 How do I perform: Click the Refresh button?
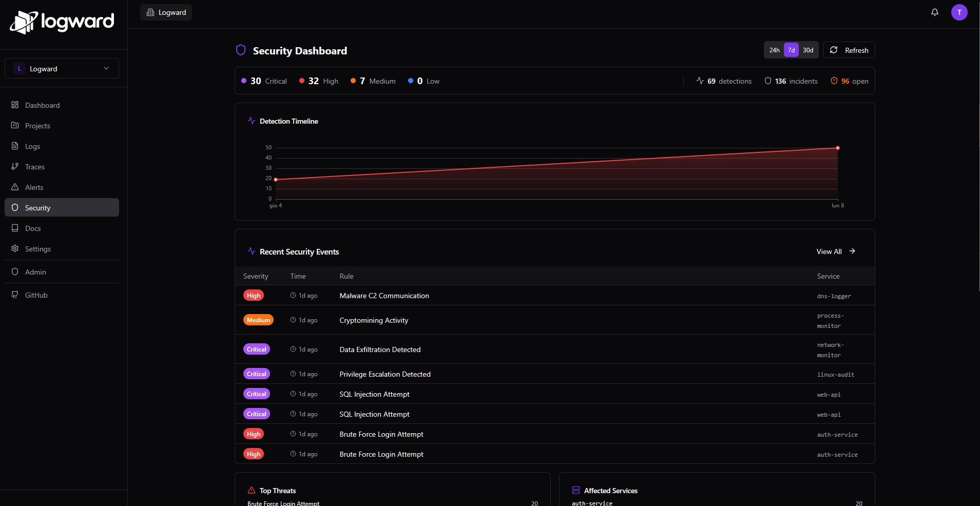click(x=849, y=50)
